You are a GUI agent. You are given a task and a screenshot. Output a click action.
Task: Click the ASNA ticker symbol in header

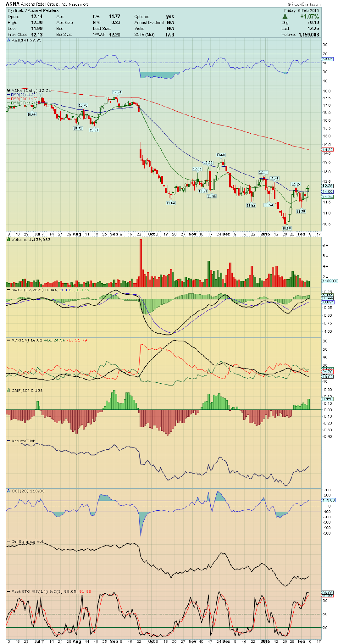point(12,4)
